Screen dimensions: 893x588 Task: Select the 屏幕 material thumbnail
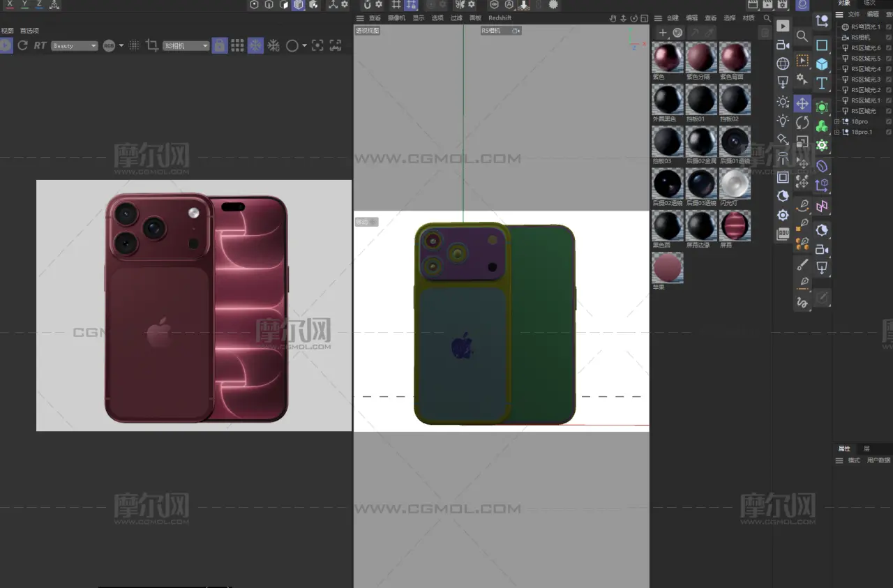pos(735,225)
